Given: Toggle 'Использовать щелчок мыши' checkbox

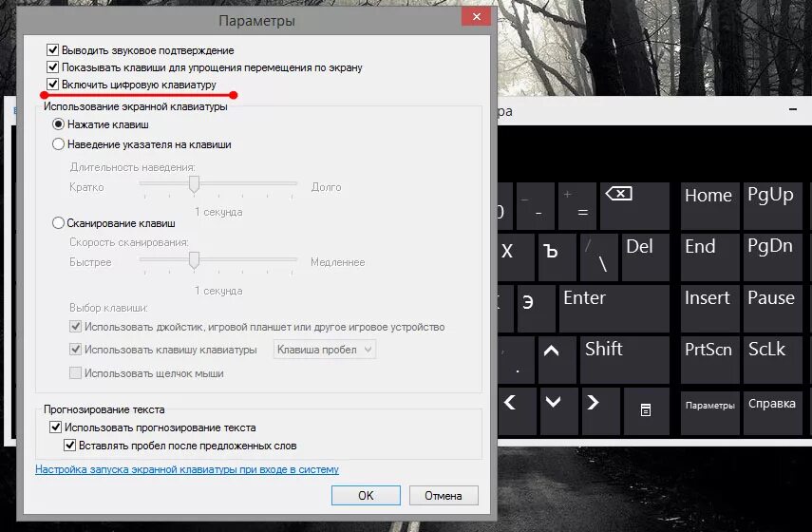Looking at the screenshot, I should (x=75, y=372).
